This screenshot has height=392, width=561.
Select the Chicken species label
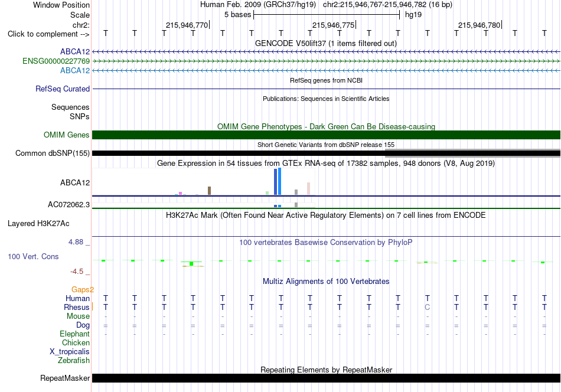click(x=76, y=342)
